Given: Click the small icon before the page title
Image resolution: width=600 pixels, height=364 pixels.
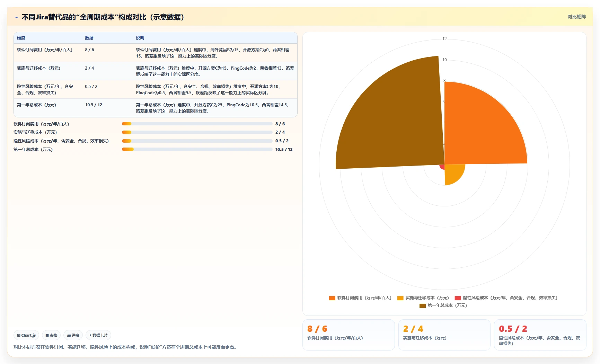Looking at the screenshot, I should point(16,17).
